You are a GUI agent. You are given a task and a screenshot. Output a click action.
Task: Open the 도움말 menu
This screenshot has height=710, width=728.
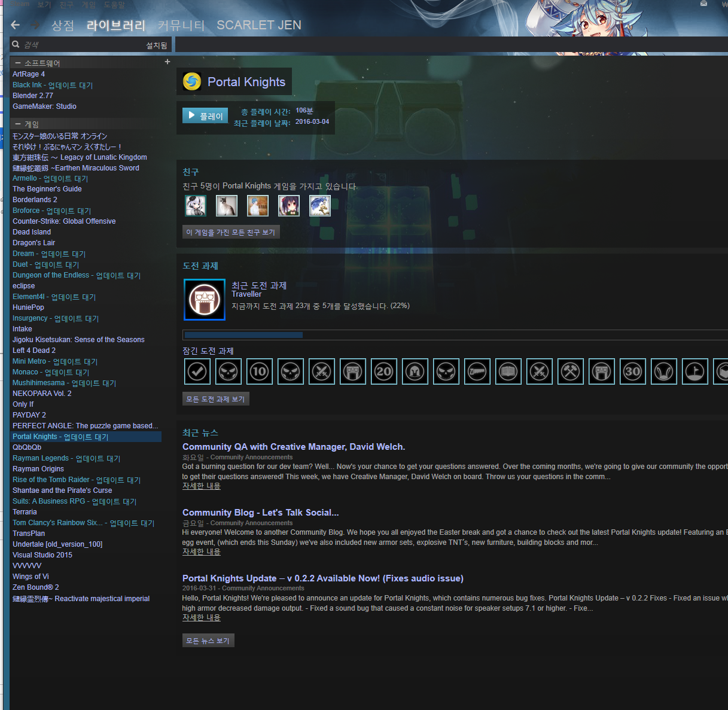114,5
